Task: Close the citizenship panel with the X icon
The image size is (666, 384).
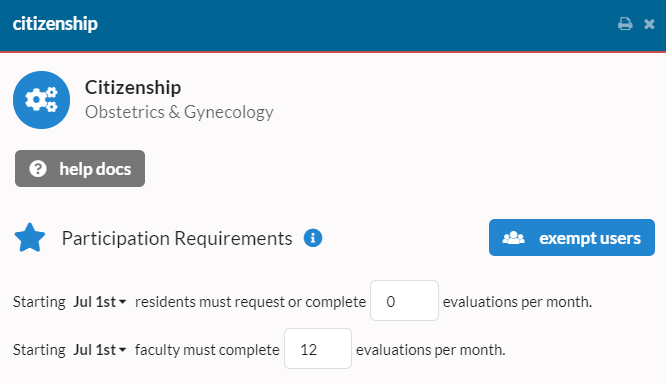Action: (x=649, y=24)
